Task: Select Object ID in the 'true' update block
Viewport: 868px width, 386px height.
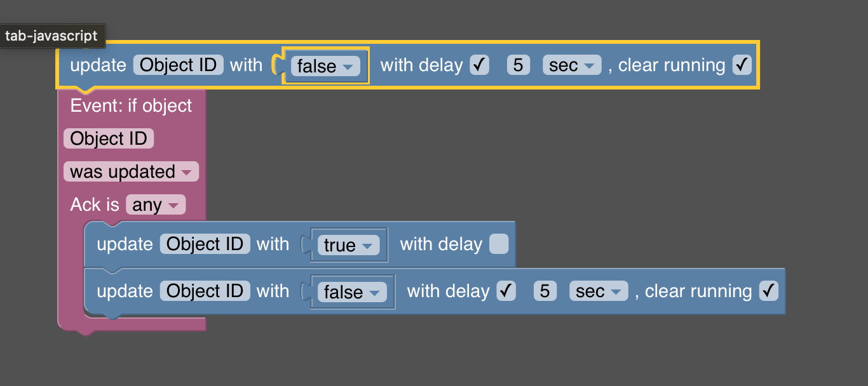Action: tap(205, 244)
